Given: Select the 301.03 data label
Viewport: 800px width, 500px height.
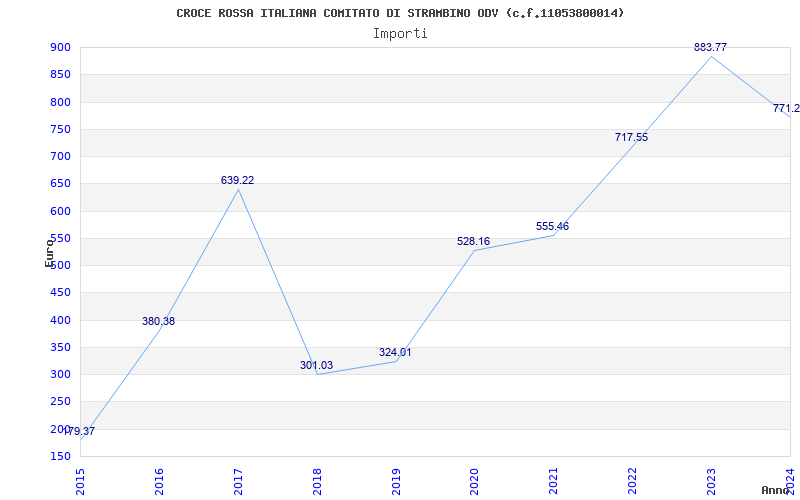Looking at the screenshot, I should (x=316, y=365).
